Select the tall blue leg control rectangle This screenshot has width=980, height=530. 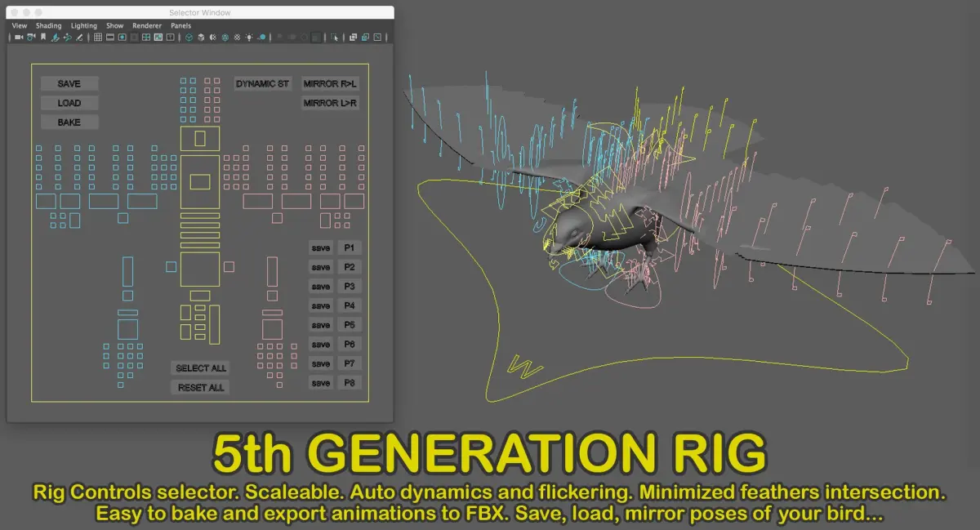[127, 272]
